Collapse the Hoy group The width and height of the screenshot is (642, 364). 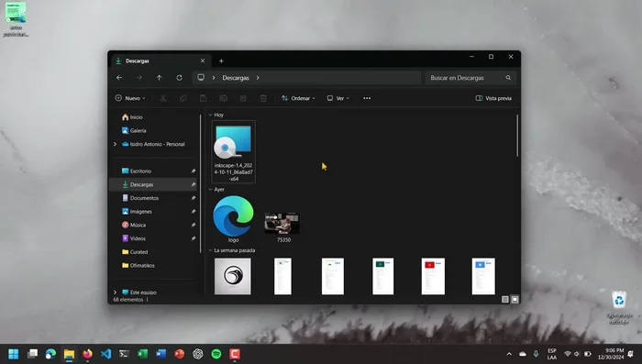pos(210,115)
